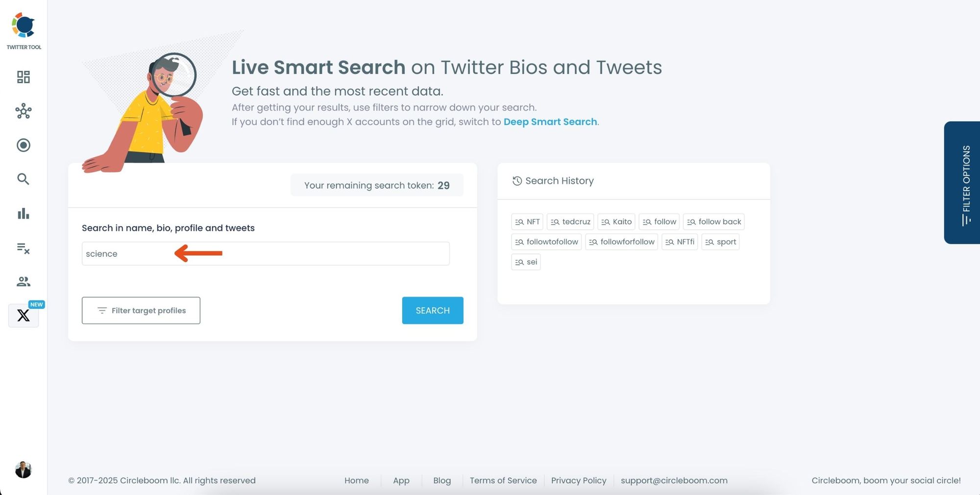Click the X logo with NEW badge
Viewport: 980px width, 495px height.
pos(23,316)
